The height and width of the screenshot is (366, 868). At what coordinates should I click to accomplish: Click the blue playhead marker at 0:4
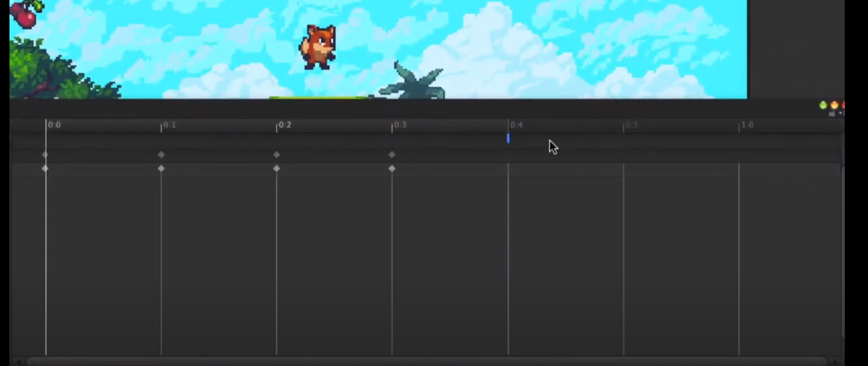(x=508, y=138)
